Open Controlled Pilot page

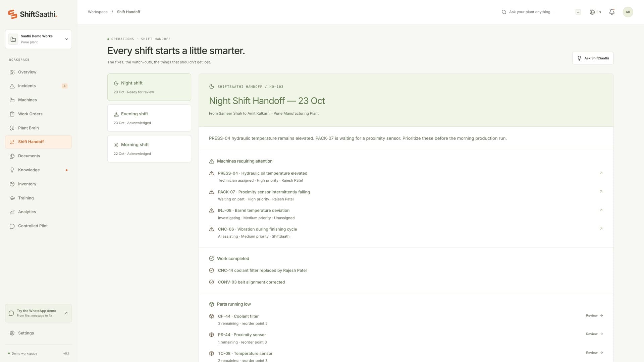(x=39, y=226)
